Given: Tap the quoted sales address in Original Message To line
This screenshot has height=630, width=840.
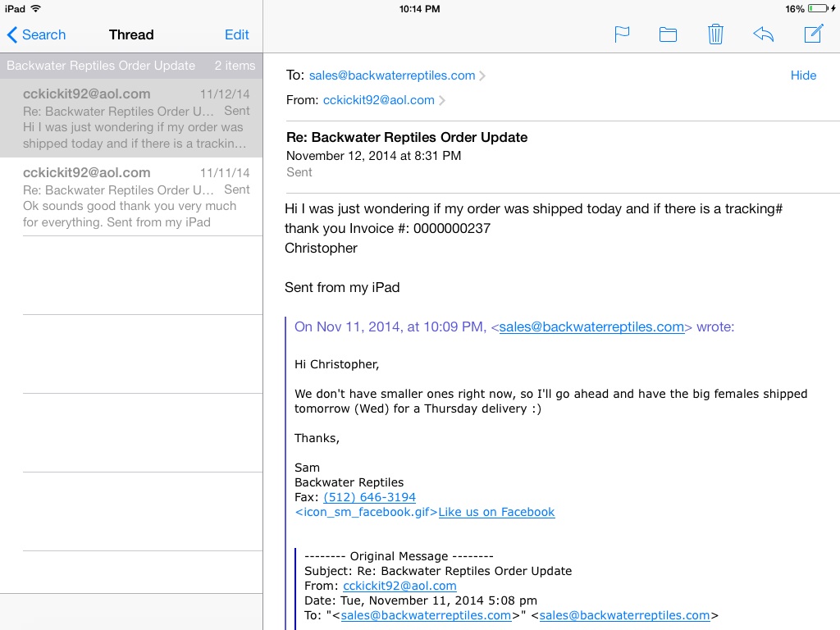Looking at the screenshot, I should (x=426, y=615).
